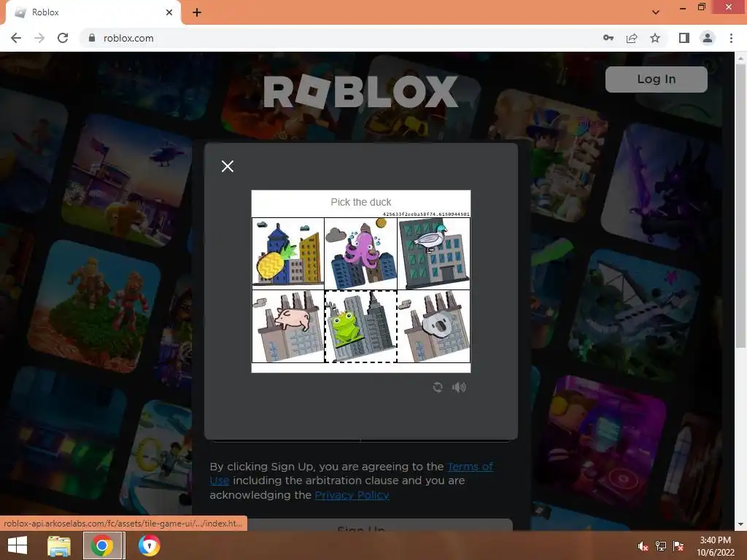
Task: Close the Roblox tab
Action: pos(169,12)
